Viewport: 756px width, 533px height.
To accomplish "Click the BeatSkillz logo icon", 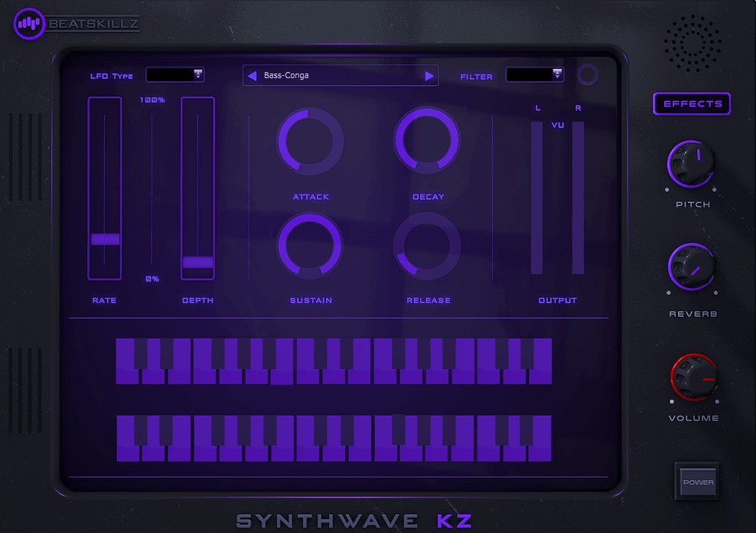I will point(29,23).
